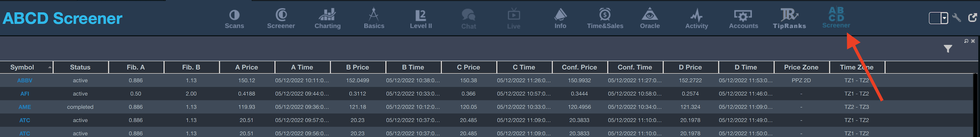Open the TipRanks tool
The width and height of the screenshot is (980, 137).
click(789, 19)
